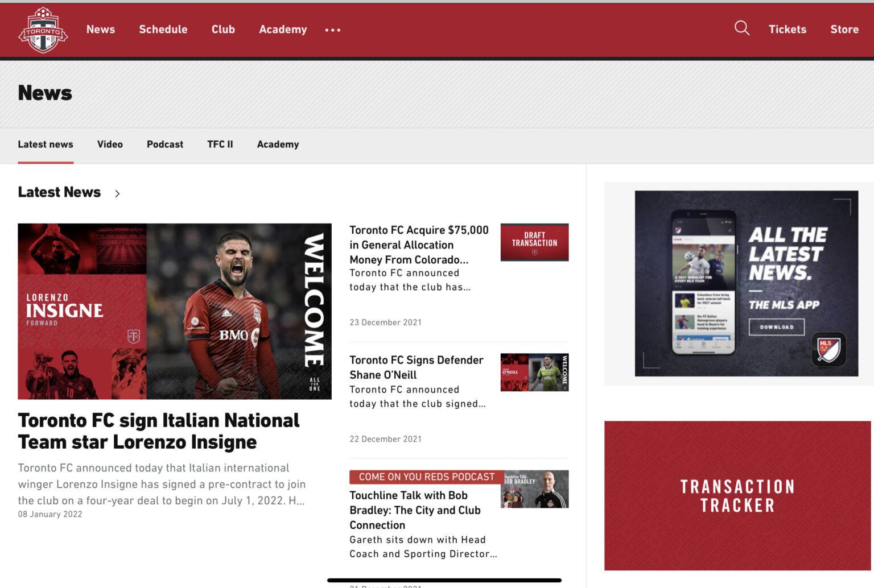Switch to the TFC II tab
Viewport: 874px width, 588px height.
point(220,144)
